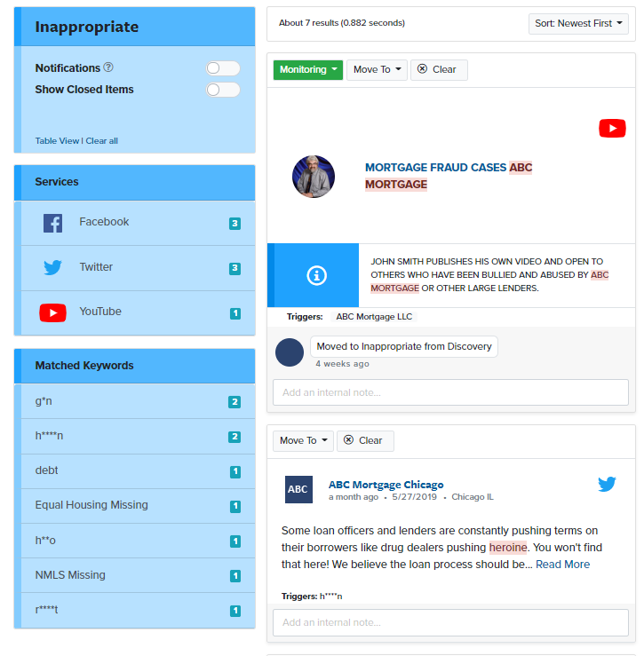Clear the ABC Mortgage Chicago tweet
Viewport: 644px width, 656px height.
click(365, 440)
